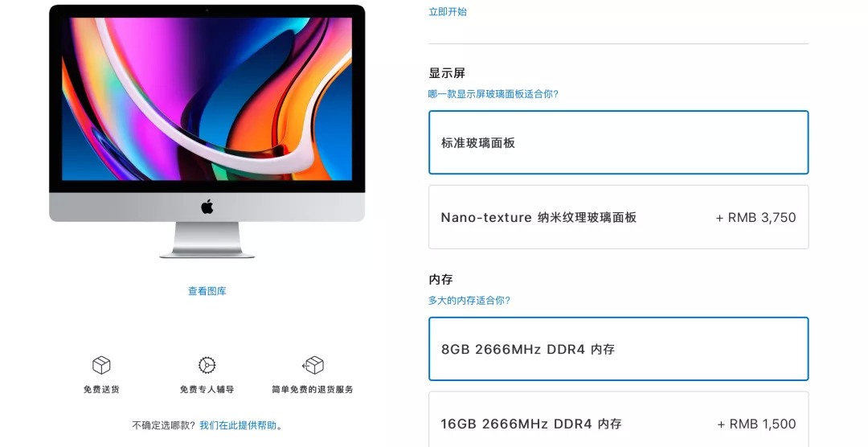
Task: Click the Apple logo on the iMac chin
Action: tap(207, 207)
